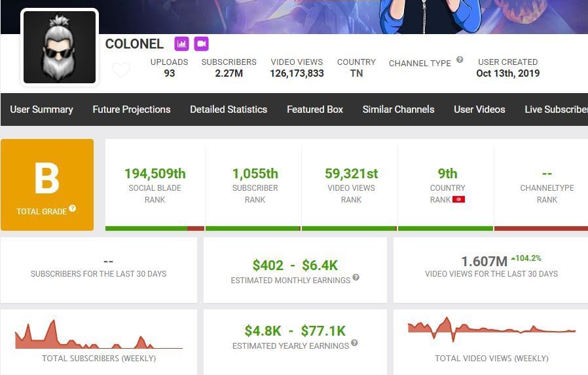This screenshot has width=588, height=375.
Task: Select the Featured Box tab
Action: tap(315, 109)
